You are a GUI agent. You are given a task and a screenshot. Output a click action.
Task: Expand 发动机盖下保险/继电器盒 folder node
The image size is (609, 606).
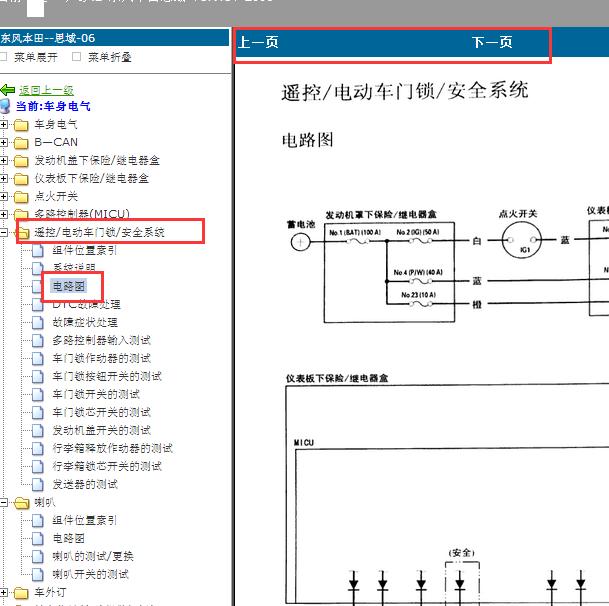point(3,160)
